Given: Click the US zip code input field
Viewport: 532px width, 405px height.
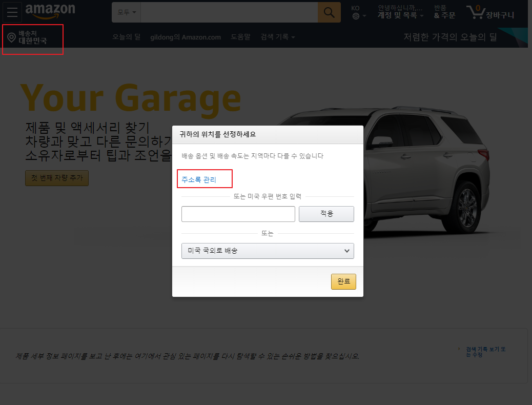Looking at the screenshot, I should 238,214.
